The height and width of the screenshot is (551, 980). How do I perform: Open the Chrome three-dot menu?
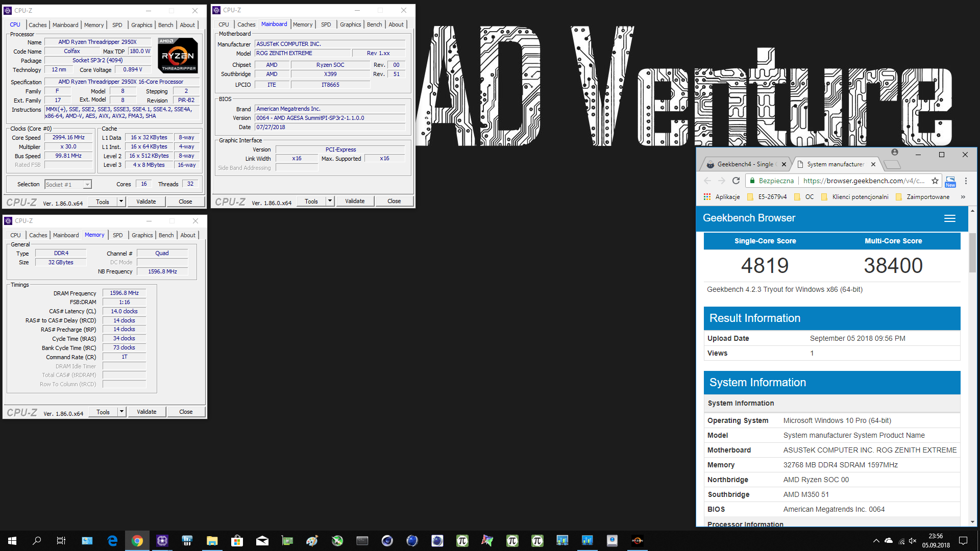click(x=965, y=181)
